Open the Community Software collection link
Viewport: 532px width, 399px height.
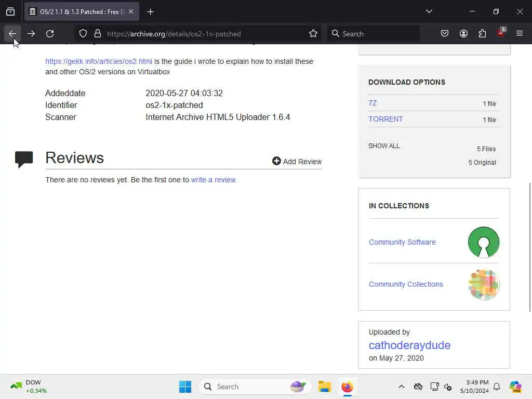403,242
